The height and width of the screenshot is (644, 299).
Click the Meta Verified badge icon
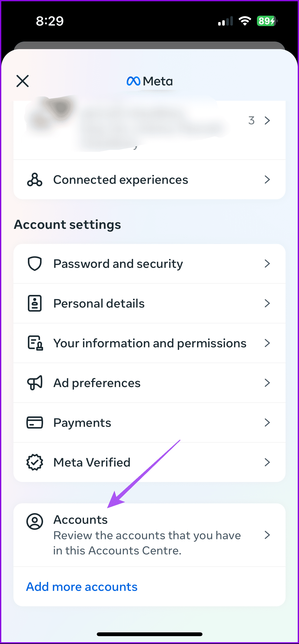coord(35,462)
